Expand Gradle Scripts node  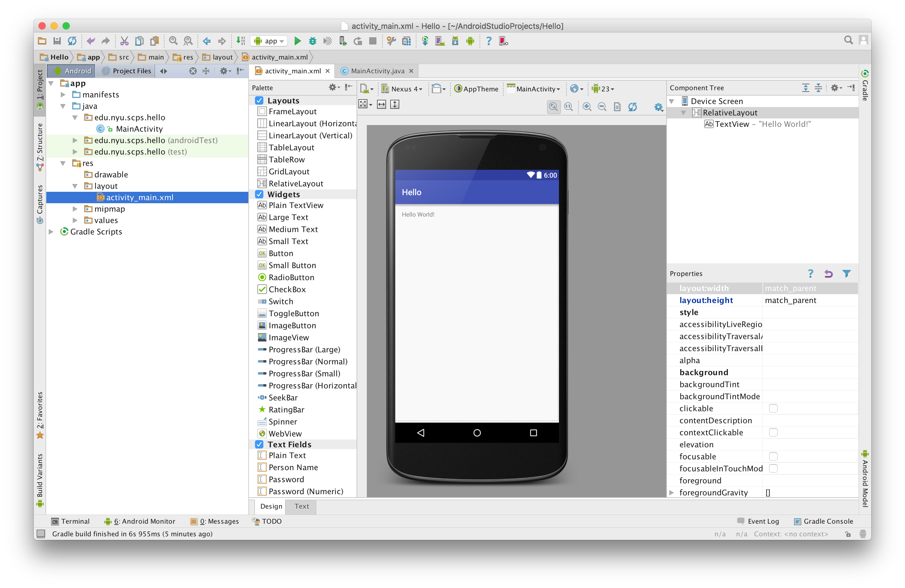[x=51, y=232]
